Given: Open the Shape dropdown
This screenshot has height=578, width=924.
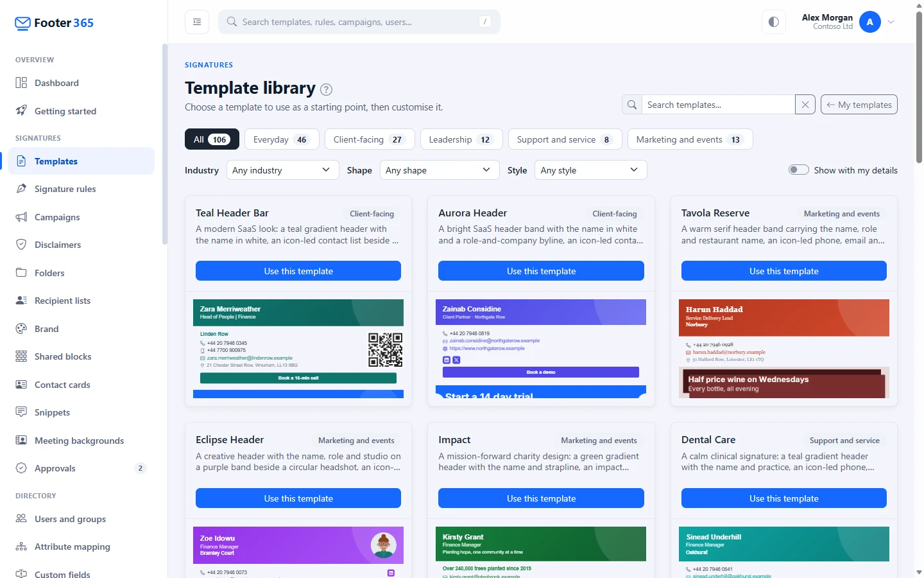Looking at the screenshot, I should click(x=439, y=170).
